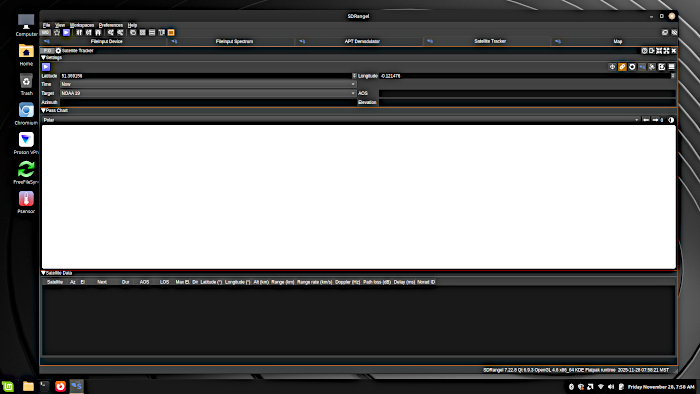Click the three-line menu icon in settings
The width and height of the screenshot is (700, 394).
[x=671, y=67]
